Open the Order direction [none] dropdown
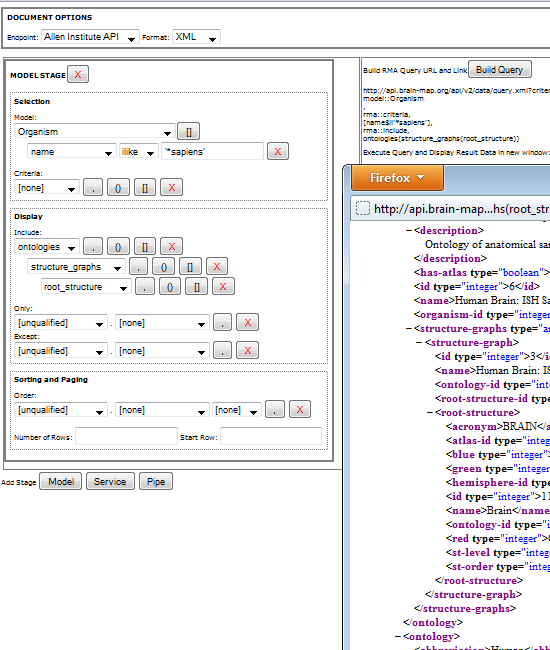 [237, 410]
